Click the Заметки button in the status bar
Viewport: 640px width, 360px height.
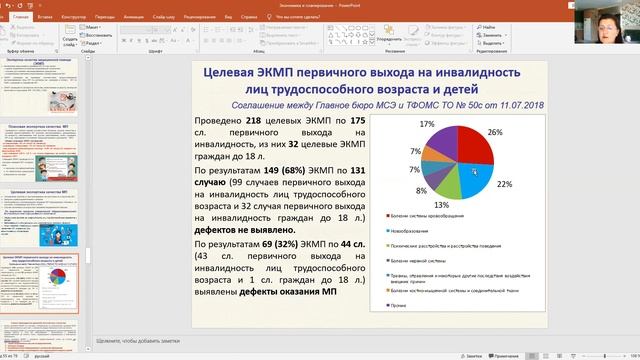[x=471, y=356]
